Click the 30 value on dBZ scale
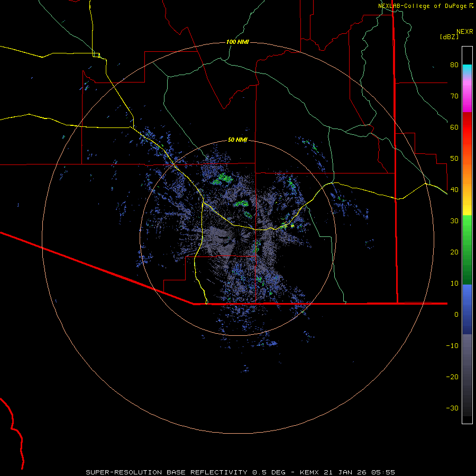This screenshot has width=476, height=476. coord(454,221)
